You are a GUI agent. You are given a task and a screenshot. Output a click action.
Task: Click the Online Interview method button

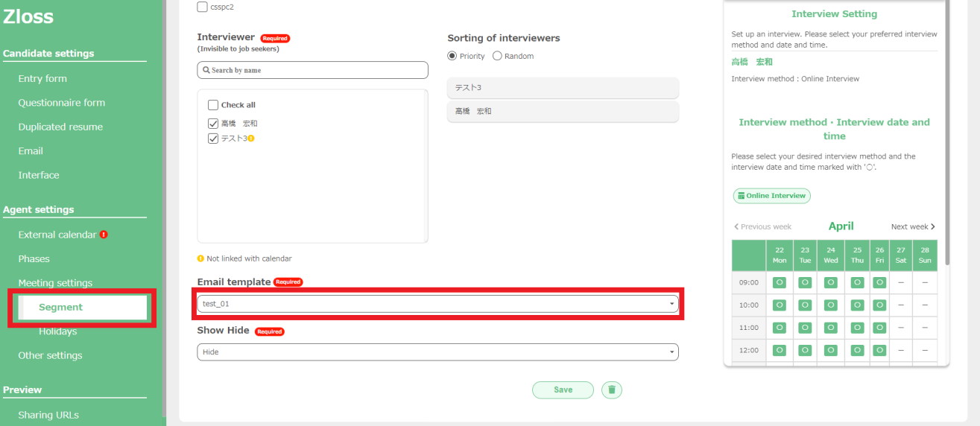[x=771, y=196]
